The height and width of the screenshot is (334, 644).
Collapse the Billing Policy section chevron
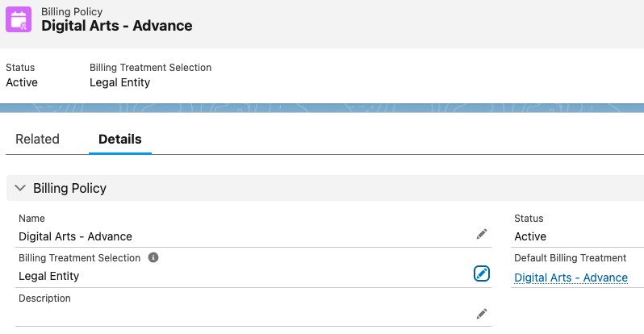click(x=20, y=188)
